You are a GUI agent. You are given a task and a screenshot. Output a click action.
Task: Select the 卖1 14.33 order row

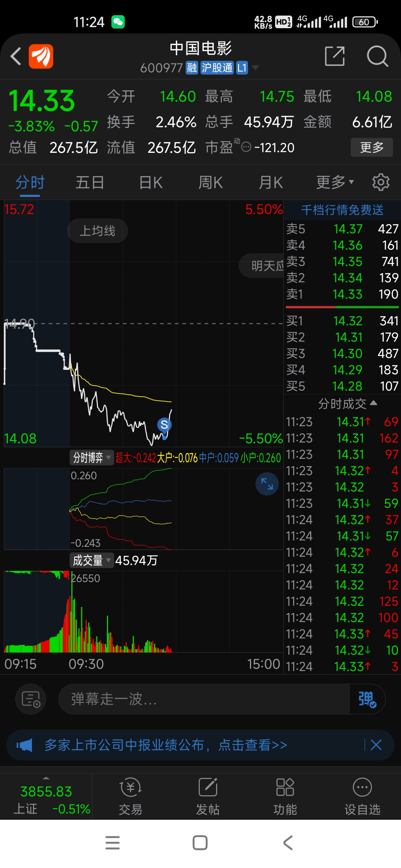(x=342, y=294)
